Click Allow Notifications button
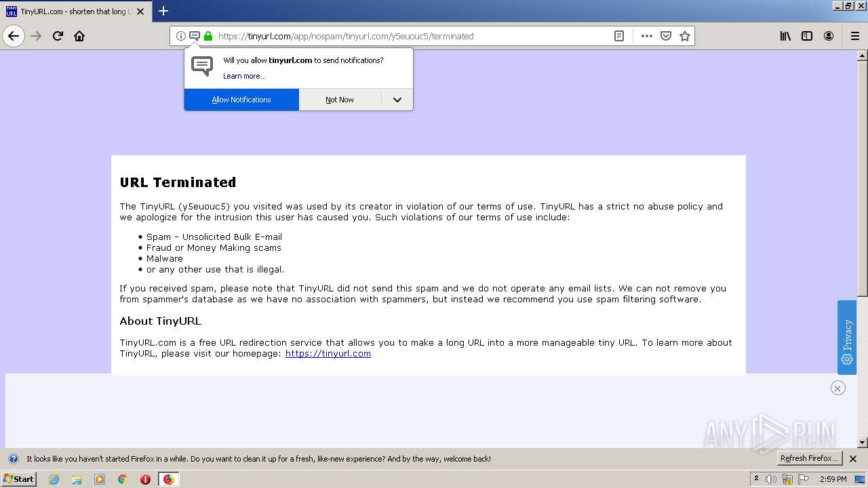The image size is (868, 488). click(241, 100)
